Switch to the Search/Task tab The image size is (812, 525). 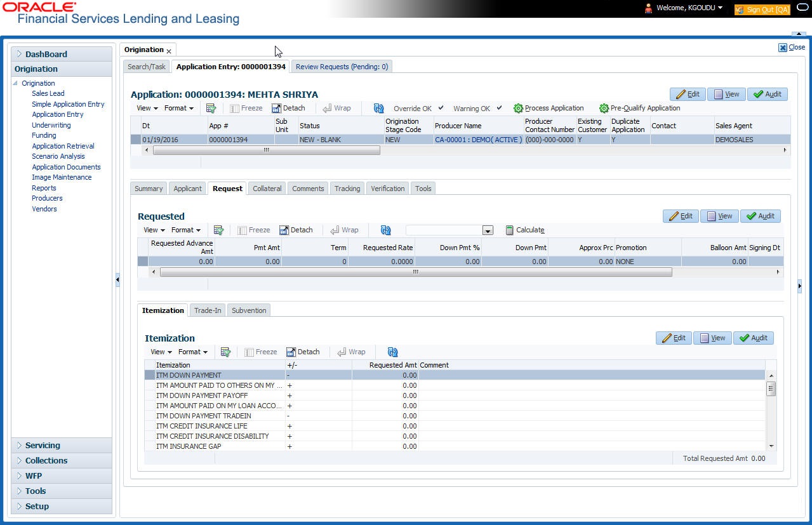coord(147,67)
